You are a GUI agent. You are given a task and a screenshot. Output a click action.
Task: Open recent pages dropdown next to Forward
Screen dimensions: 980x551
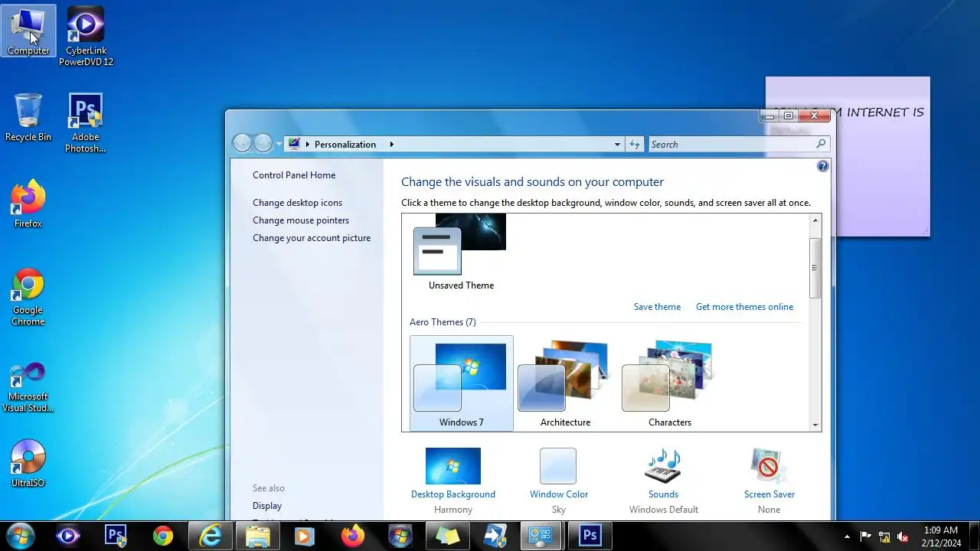279,144
